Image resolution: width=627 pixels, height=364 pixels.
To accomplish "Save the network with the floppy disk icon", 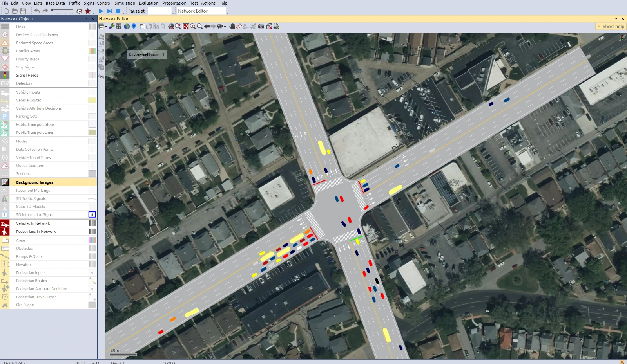I will [23, 11].
